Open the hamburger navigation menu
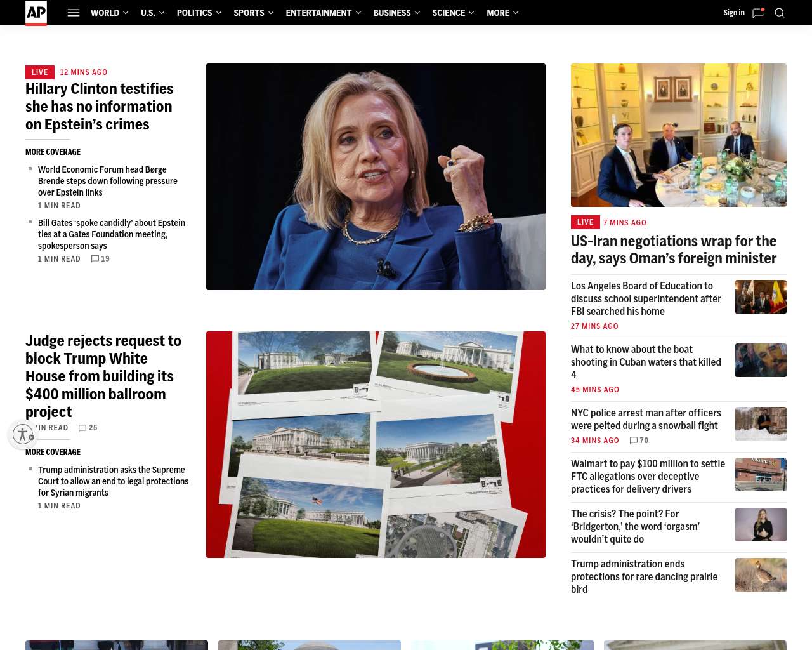 pos(74,13)
